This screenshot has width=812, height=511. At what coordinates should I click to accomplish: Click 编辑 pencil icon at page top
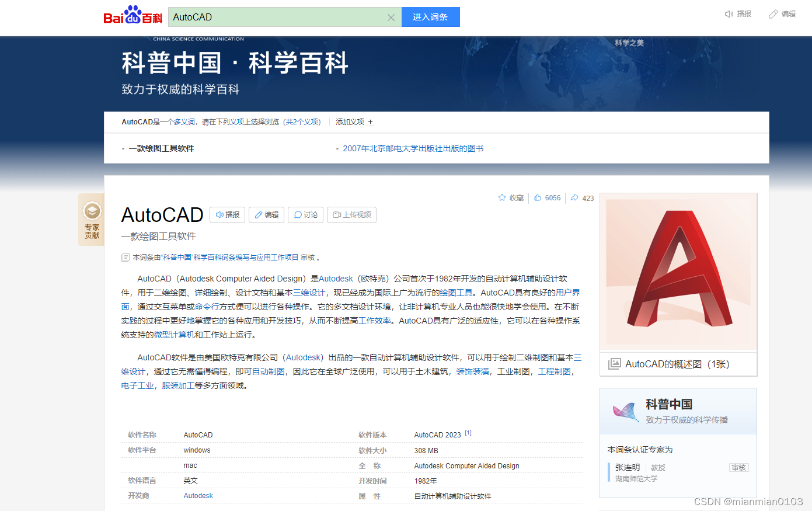click(x=773, y=14)
